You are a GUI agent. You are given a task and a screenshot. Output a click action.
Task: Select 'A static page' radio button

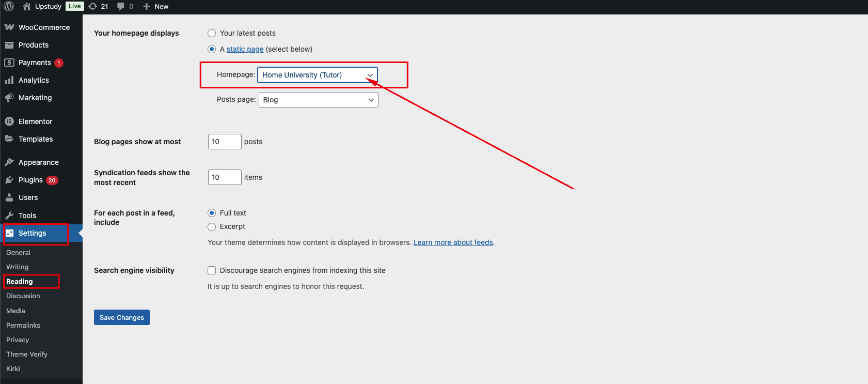point(212,49)
